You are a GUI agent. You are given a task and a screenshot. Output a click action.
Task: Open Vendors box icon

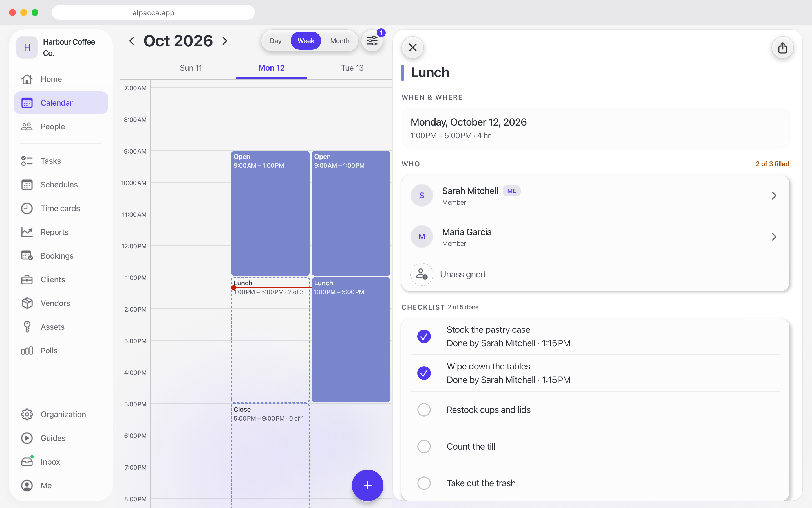pyautogui.click(x=27, y=303)
